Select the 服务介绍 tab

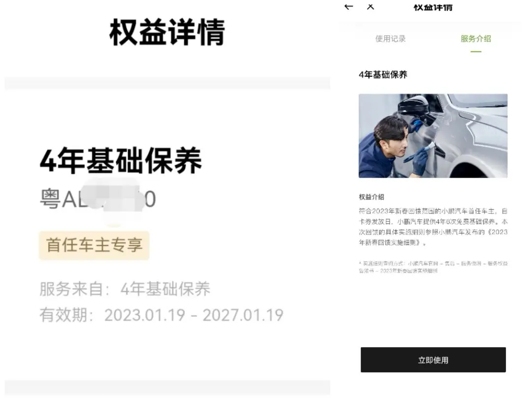476,39
